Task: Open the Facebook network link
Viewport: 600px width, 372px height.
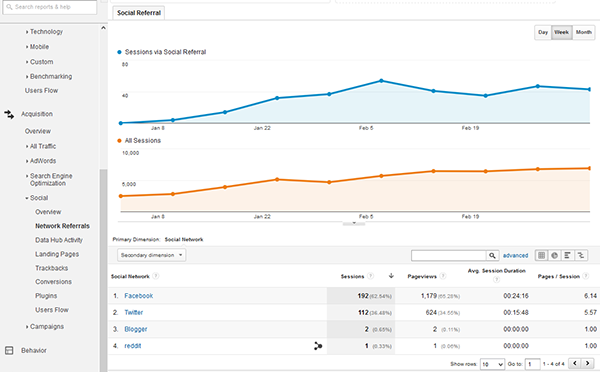Action: click(x=139, y=296)
